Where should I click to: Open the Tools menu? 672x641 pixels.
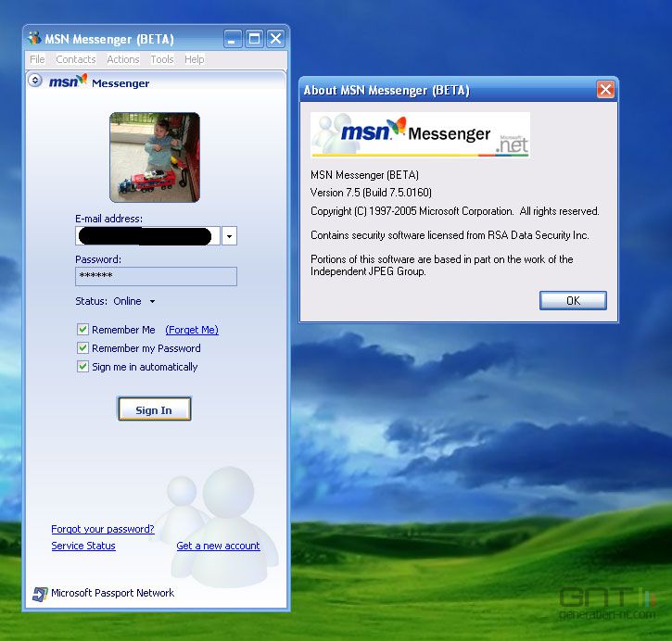click(162, 59)
